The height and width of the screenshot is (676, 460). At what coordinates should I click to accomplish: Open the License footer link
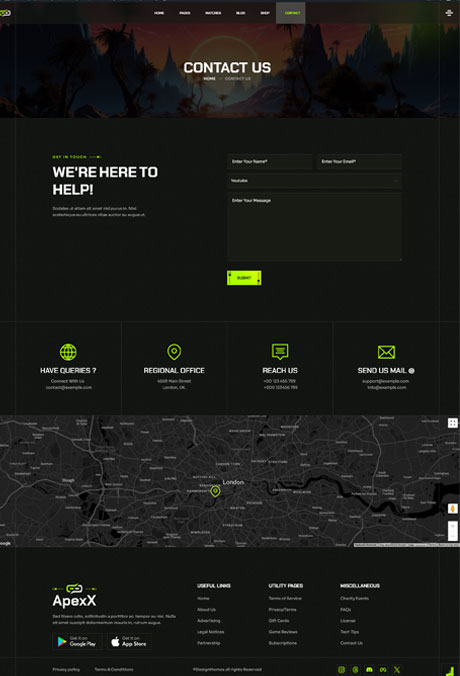click(x=348, y=621)
